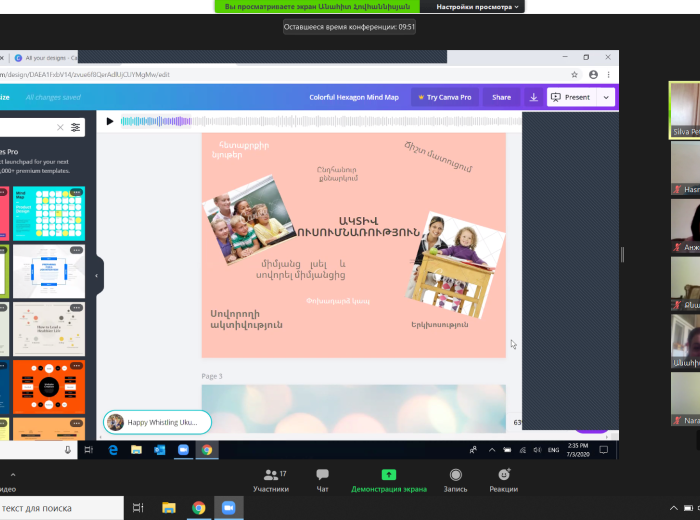
Task: Play the audio track in Canva
Action: click(x=110, y=121)
